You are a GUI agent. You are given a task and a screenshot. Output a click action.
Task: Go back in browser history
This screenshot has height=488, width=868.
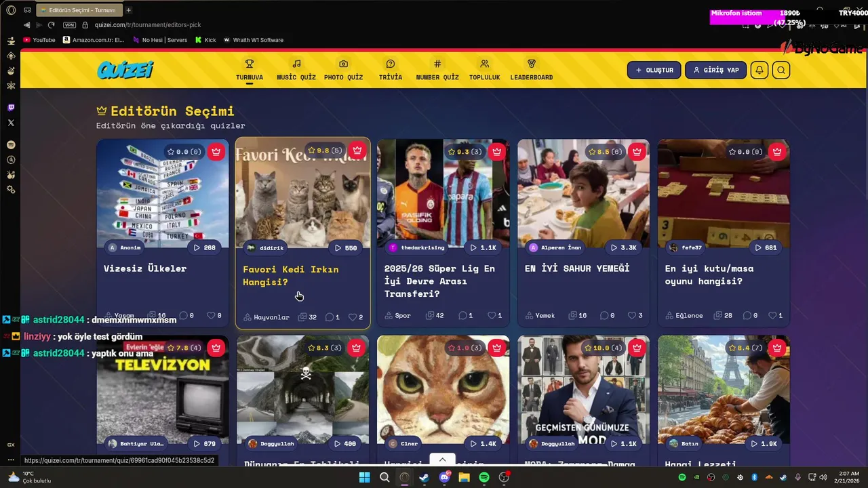click(x=27, y=25)
